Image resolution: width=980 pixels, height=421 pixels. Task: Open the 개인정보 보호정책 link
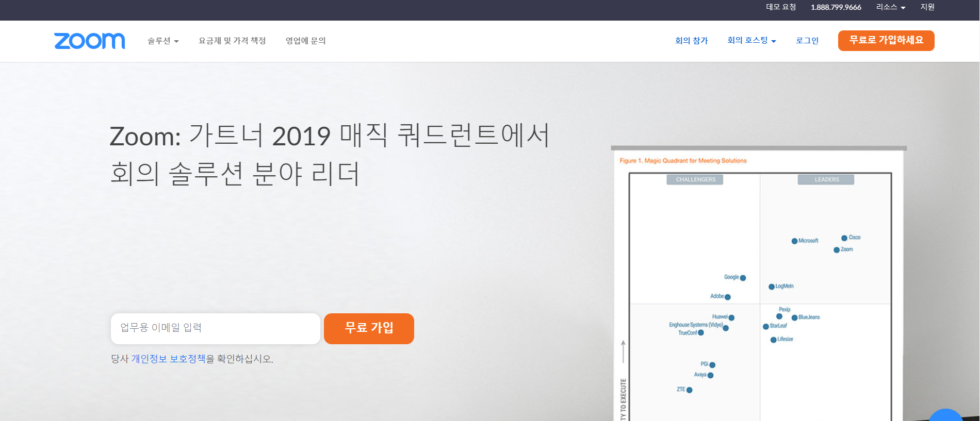tap(168, 359)
